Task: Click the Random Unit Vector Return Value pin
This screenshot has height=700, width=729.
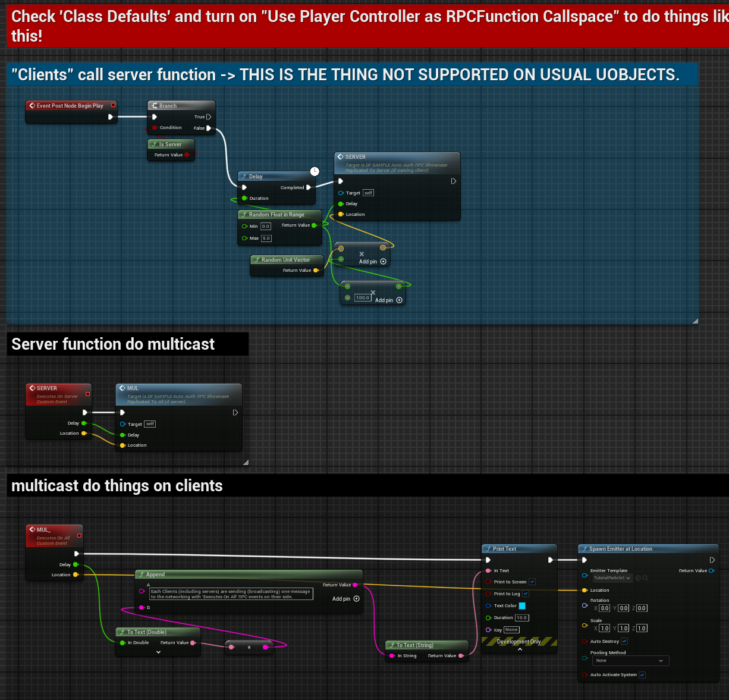Action: click(x=316, y=271)
